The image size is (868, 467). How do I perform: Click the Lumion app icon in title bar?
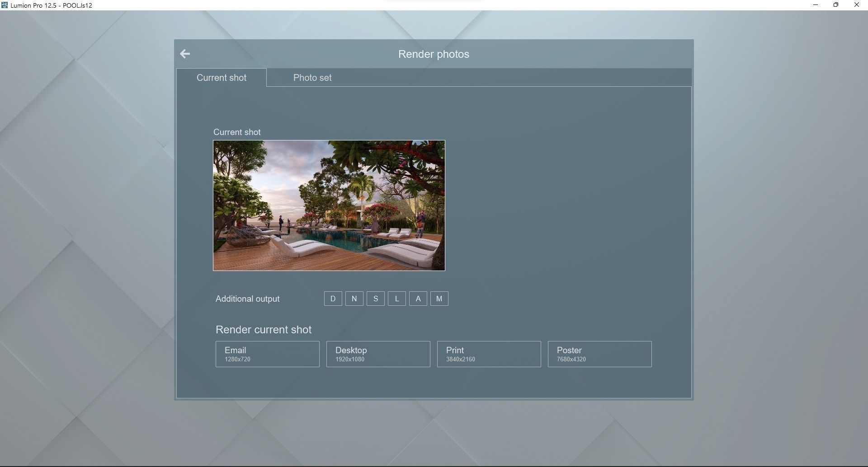5,5
